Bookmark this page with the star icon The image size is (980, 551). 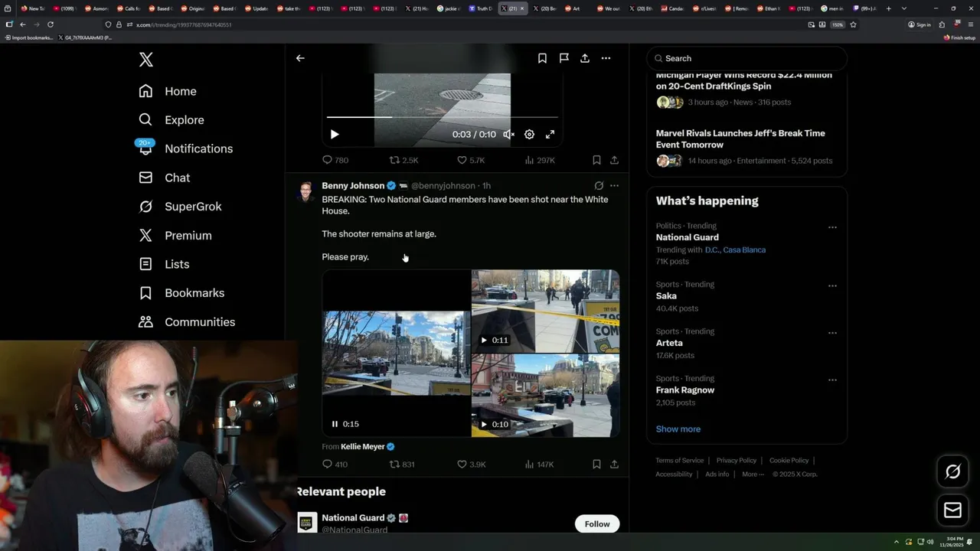pos(853,24)
